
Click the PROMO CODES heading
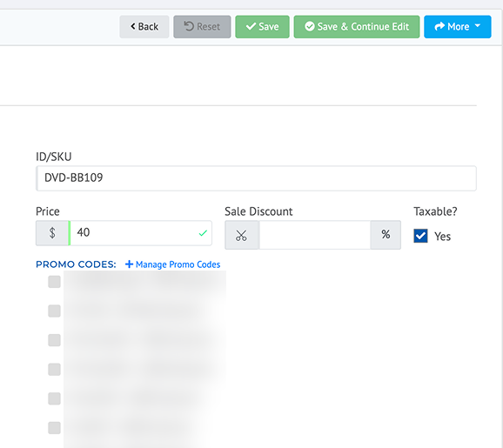[x=76, y=264]
